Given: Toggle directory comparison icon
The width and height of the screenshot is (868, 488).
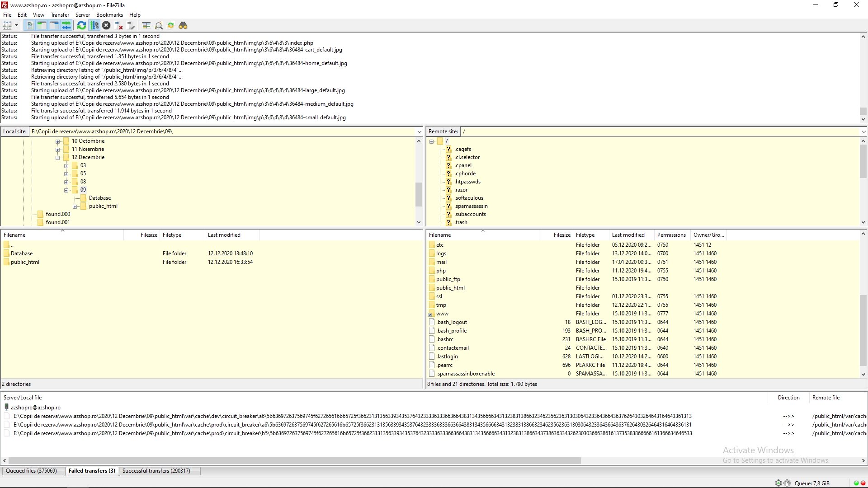Looking at the screenshot, I should coord(159,25).
